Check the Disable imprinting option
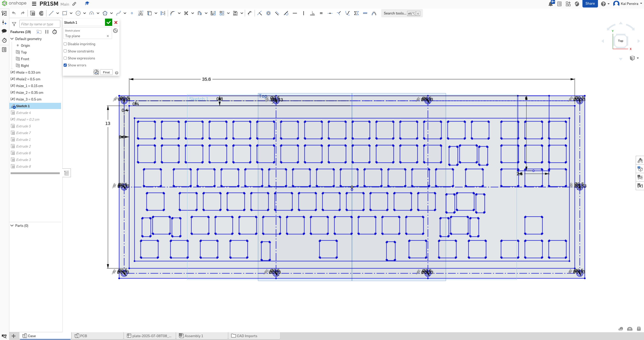 coord(65,44)
